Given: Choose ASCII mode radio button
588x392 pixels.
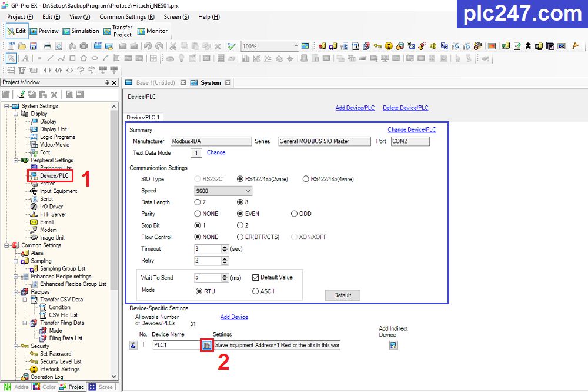Looking at the screenshot, I should pyautogui.click(x=255, y=291).
